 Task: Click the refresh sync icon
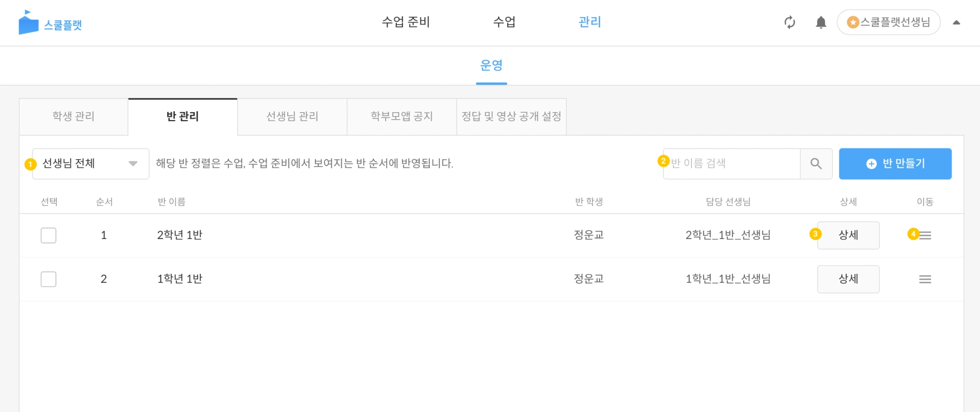(x=789, y=23)
